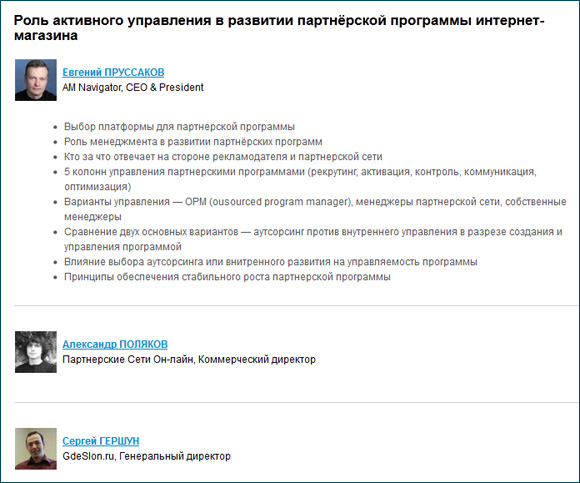This screenshot has width=580, height=483.
Task: Open Сергей ГЕРШУН speaker profile link
Action: pyautogui.click(x=101, y=441)
